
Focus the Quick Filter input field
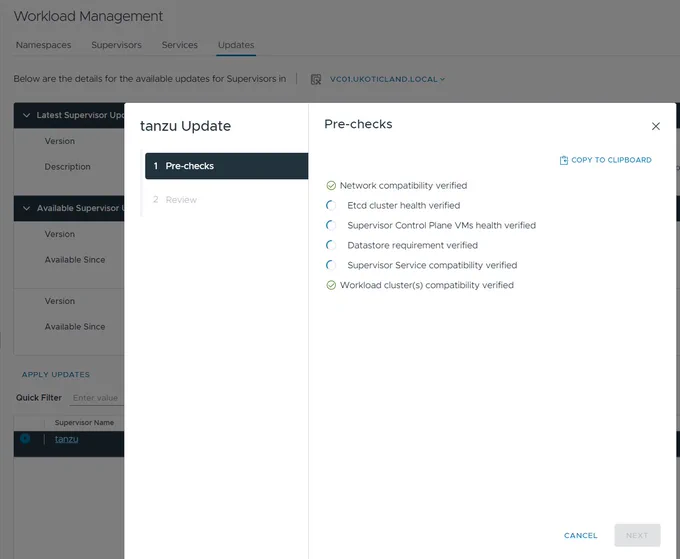(97, 398)
